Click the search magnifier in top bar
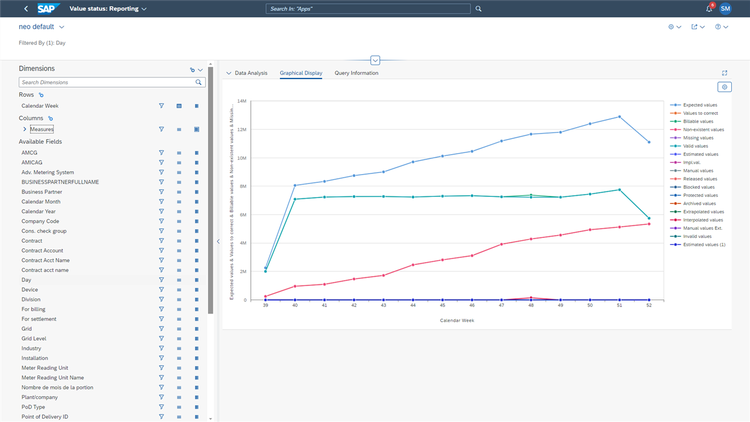The image size is (750, 422). [478, 9]
